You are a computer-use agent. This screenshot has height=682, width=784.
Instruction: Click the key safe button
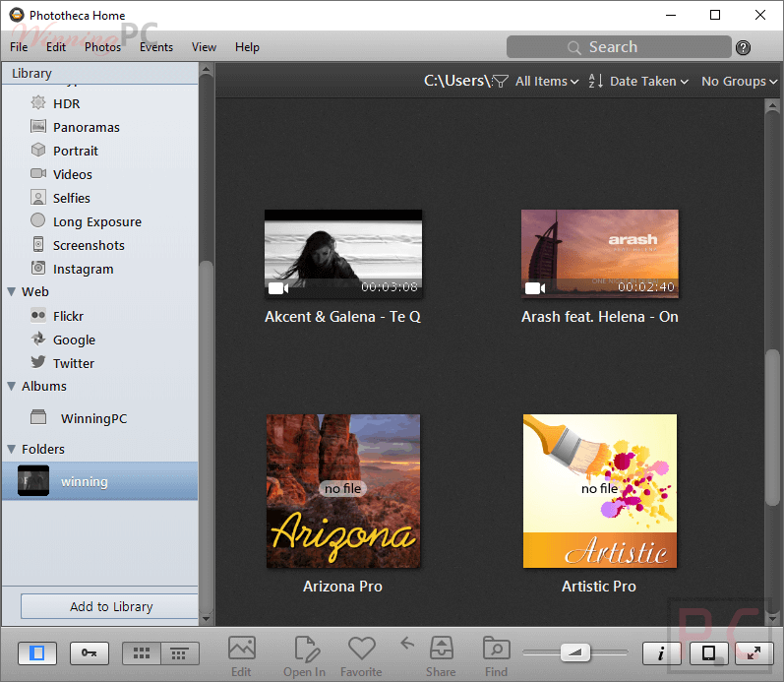pyautogui.click(x=90, y=652)
